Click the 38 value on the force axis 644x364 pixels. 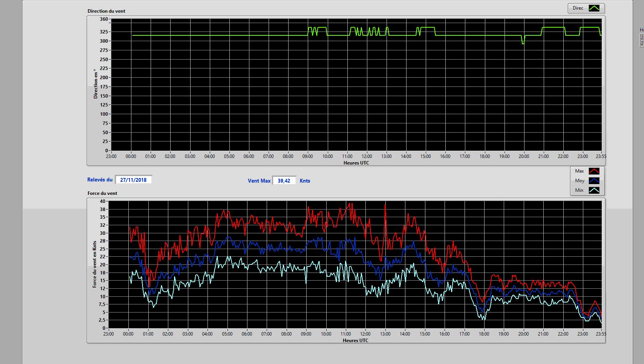coord(103,209)
